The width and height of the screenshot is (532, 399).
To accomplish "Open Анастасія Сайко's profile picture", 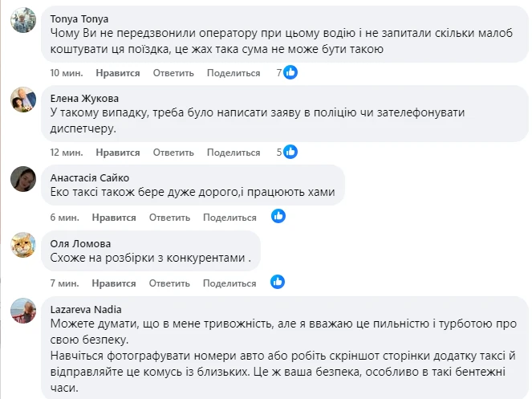I will click(22, 180).
